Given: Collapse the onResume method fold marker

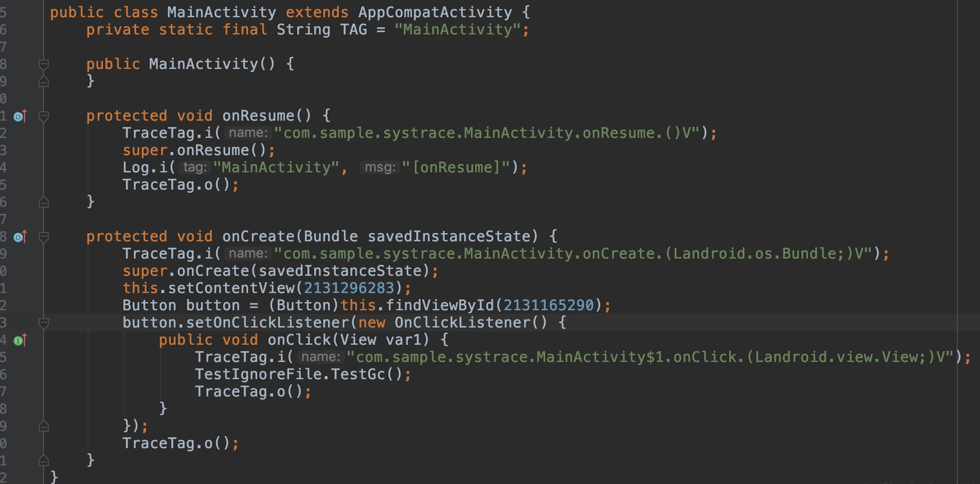Looking at the screenshot, I should [44, 117].
